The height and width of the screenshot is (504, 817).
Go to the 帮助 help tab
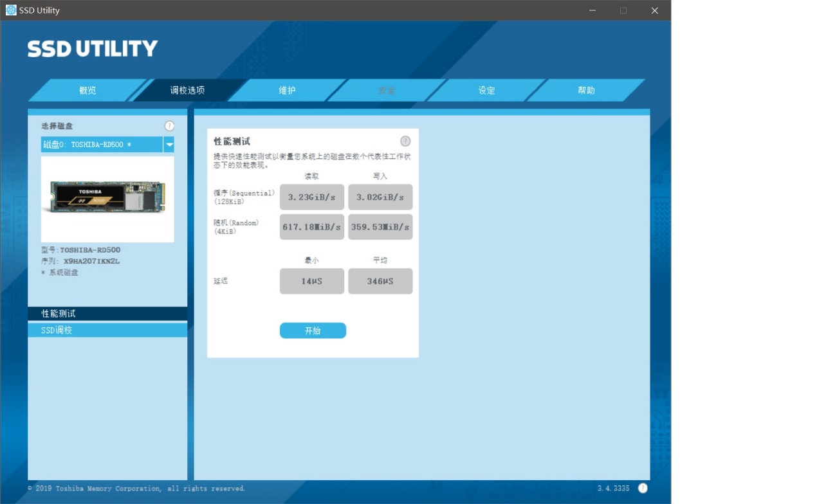(x=586, y=91)
